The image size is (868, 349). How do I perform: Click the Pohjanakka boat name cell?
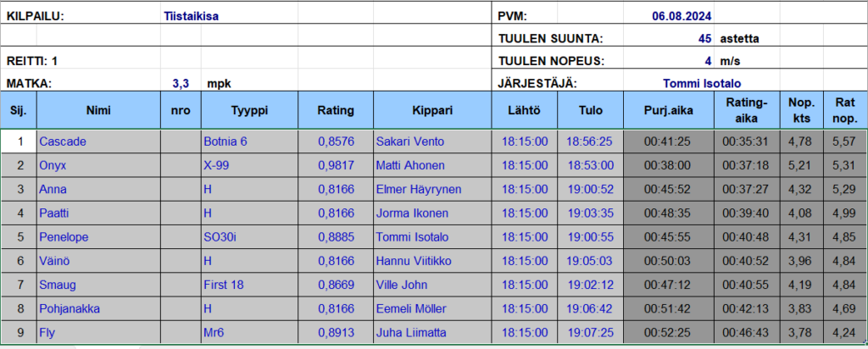pyautogui.click(x=98, y=308)
